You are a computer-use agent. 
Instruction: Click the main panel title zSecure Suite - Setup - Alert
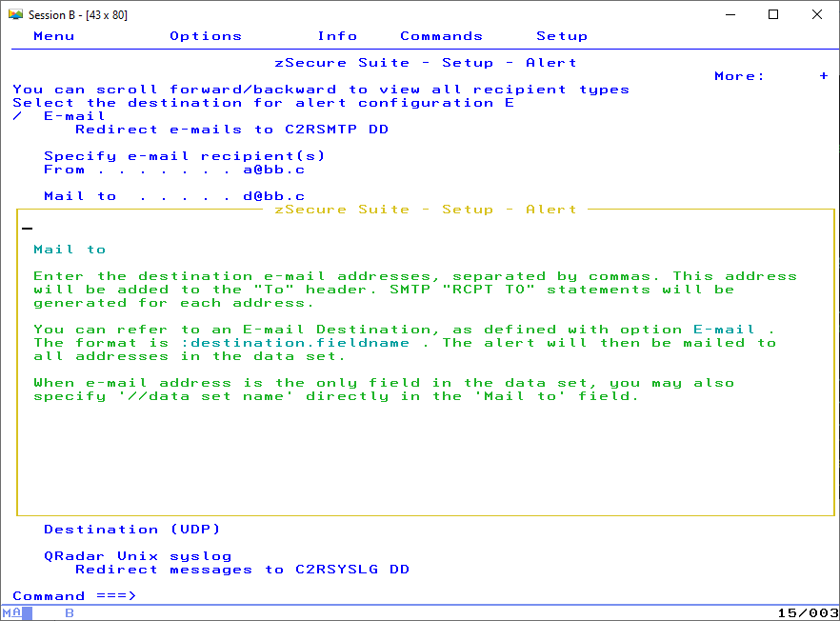coord(426,63)
